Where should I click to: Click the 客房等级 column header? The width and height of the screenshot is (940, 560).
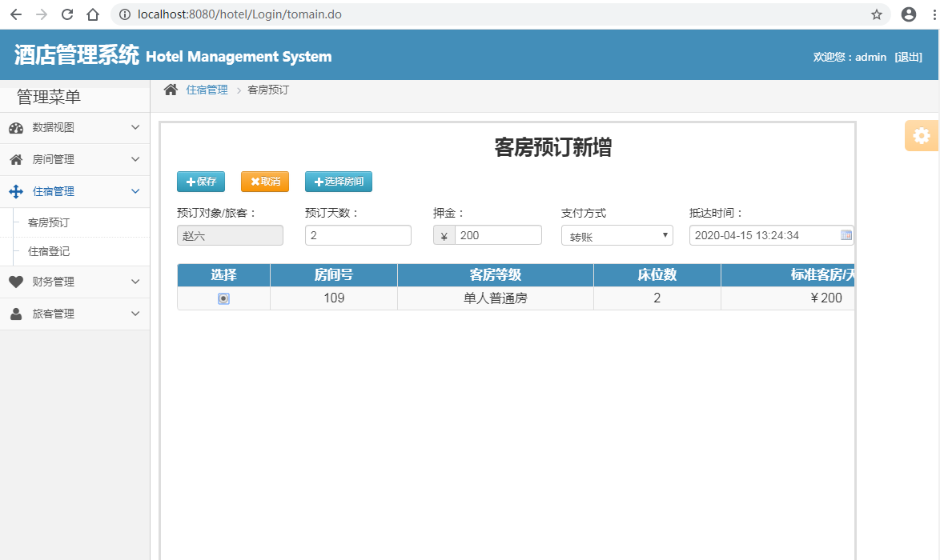pyautogui.click(x=496, y=275)
